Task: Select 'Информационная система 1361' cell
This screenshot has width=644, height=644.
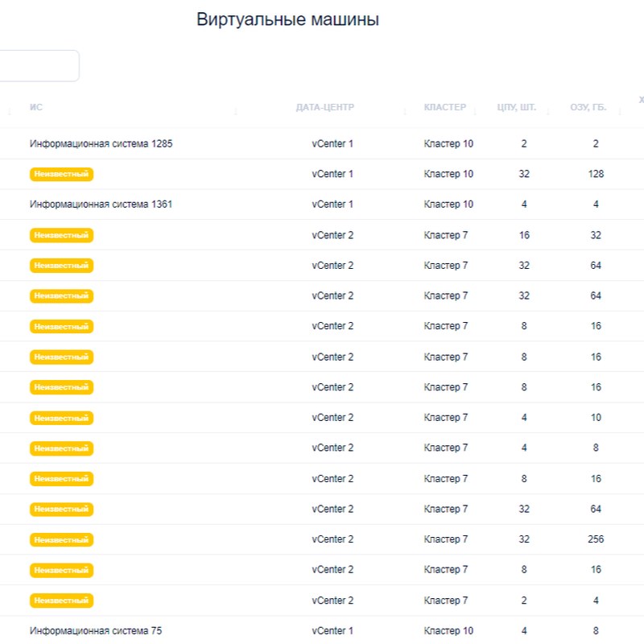Action: [101, 204]
